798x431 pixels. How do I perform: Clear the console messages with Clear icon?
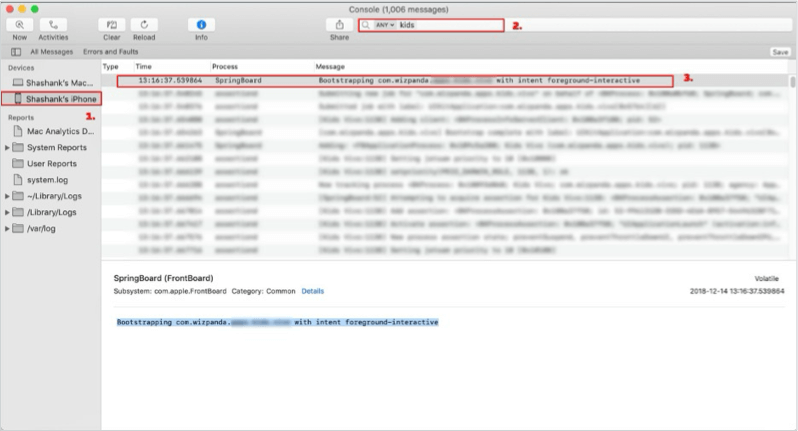click(111, 25)
